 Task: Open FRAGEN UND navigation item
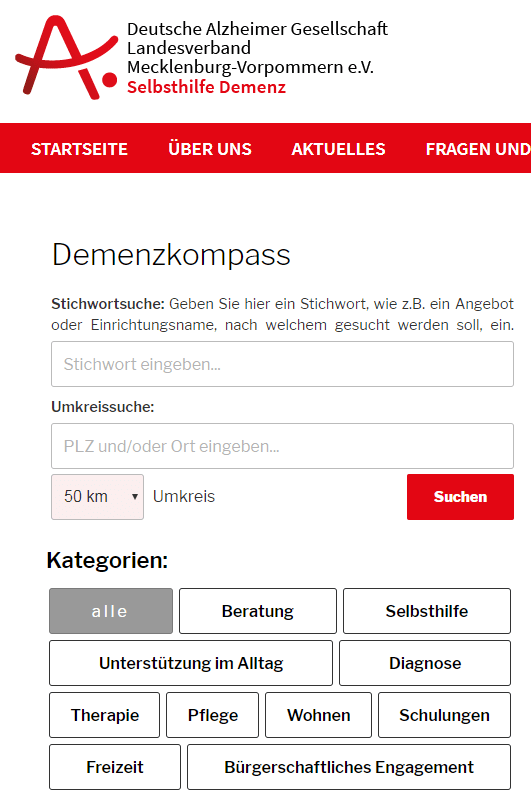[478, 149]
